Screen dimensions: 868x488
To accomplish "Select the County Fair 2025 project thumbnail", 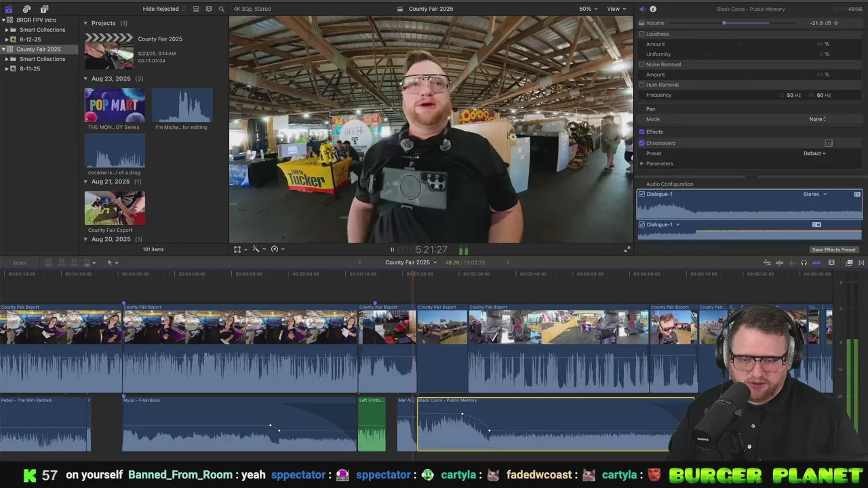I will (x=109, y=51).
